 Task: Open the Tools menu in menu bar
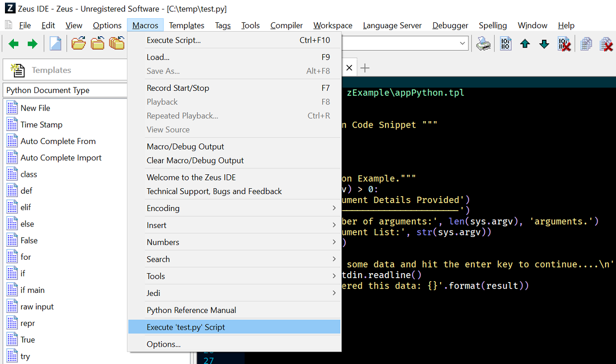250,25
